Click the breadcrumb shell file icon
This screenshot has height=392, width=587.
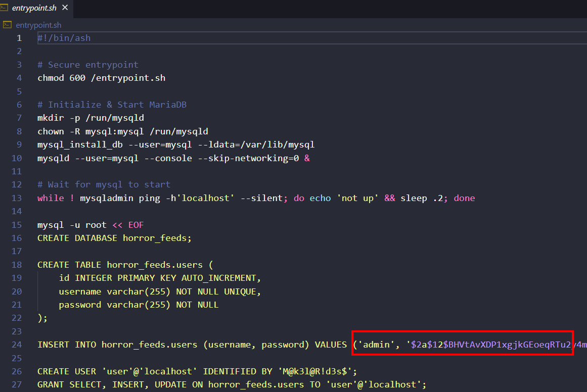[7, 25]
